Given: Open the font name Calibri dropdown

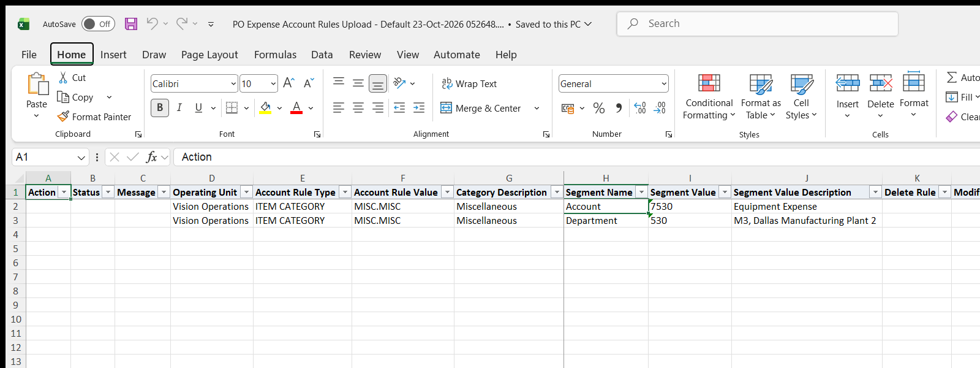Looking at the screenshot, I should coord(233,84).
